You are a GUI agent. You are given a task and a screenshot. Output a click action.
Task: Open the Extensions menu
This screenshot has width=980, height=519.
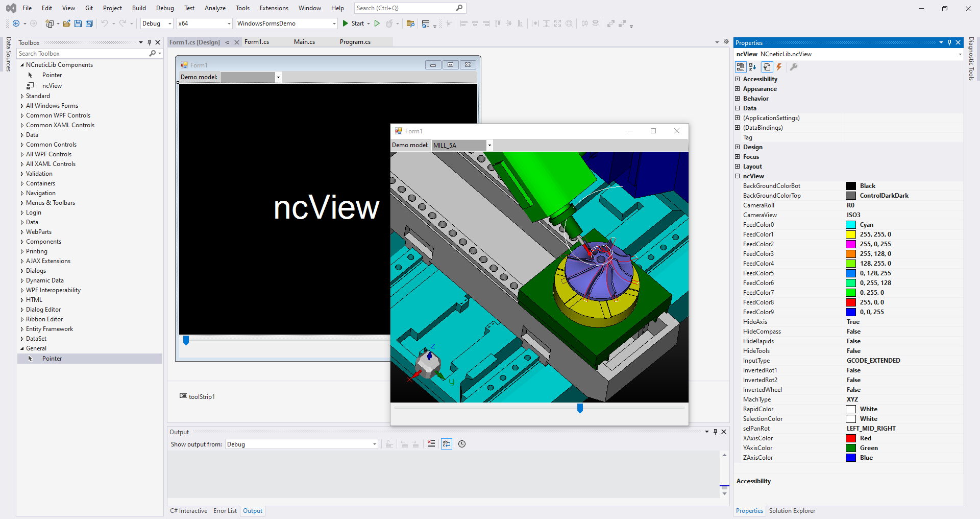point(274,8)
